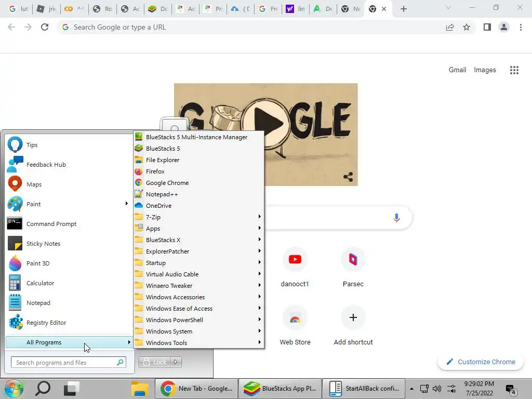Expand the 7-Zip folder

pos(199,217)
